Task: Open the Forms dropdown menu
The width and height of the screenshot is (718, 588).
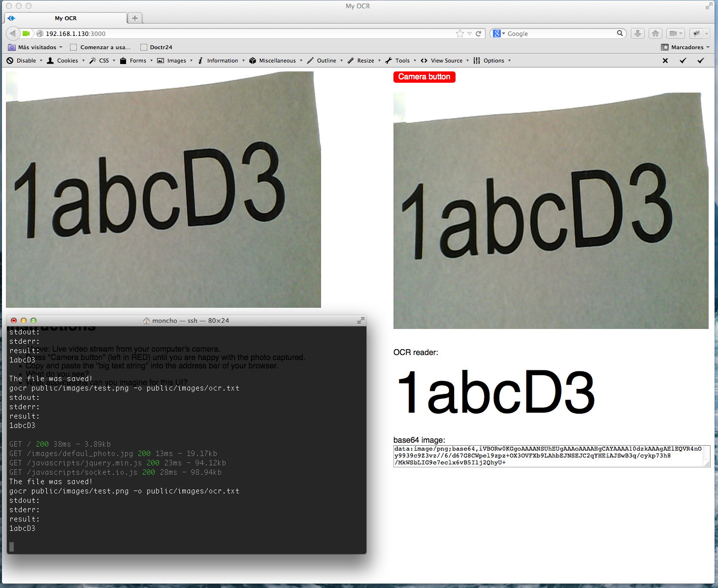Action: [136, 61]
